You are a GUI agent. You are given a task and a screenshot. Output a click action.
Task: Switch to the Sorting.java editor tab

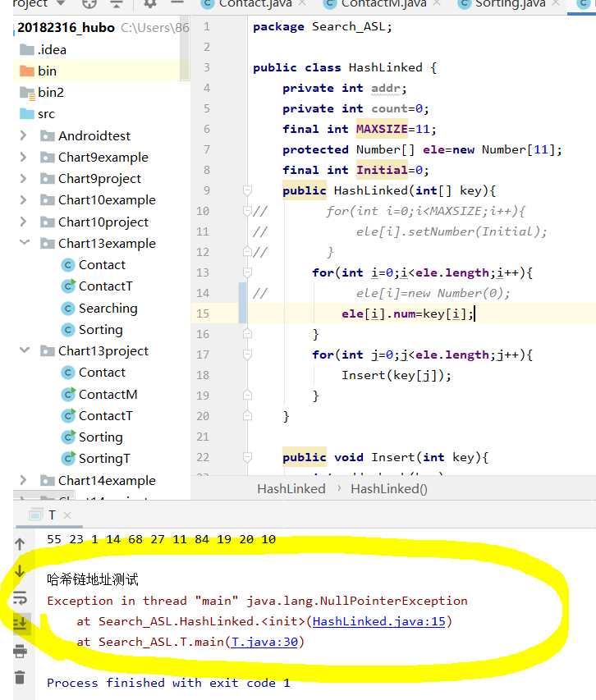point(510,3)
